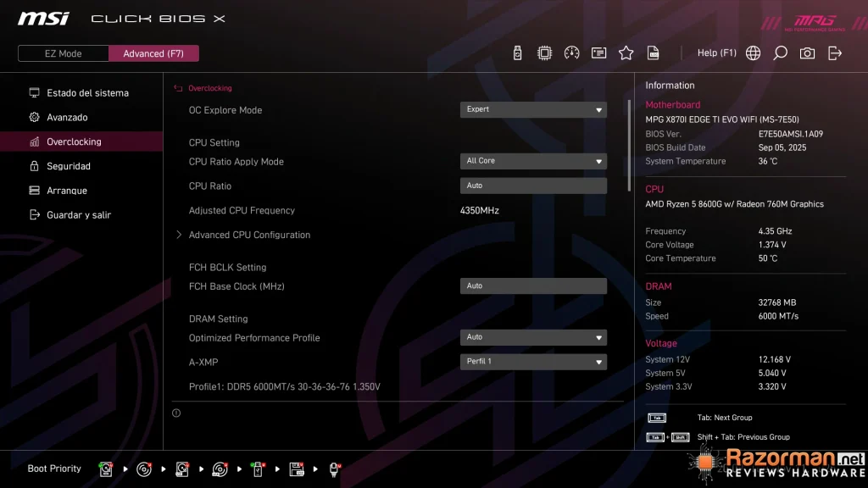Viewport: 868px width, 488px height.
Task: Select the plain optical disc boot icon
Action: click(x=144, y=469)
